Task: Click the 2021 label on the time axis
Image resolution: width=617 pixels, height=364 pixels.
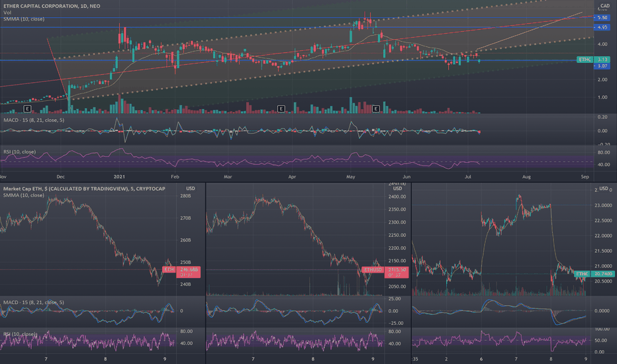Action: tap(119, 177)
